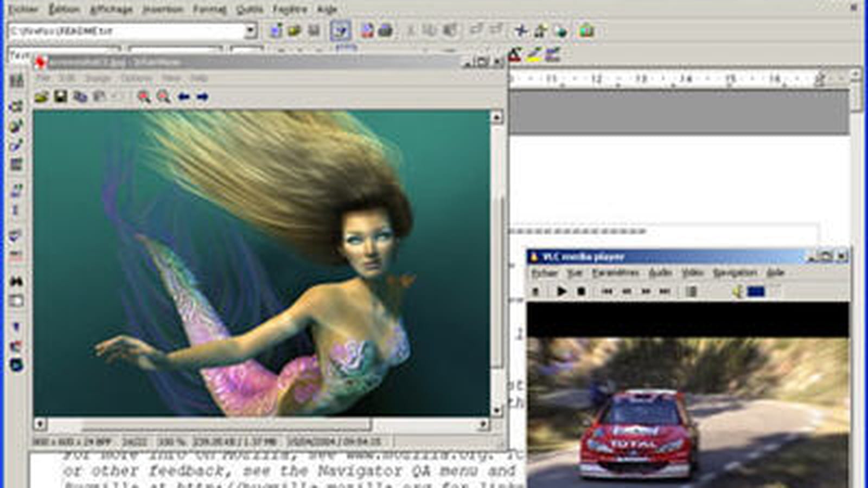Click the Zoom out magnifier in XnView
The height and width of the screenshot is (488, 868).
click(x=163, y=97)
